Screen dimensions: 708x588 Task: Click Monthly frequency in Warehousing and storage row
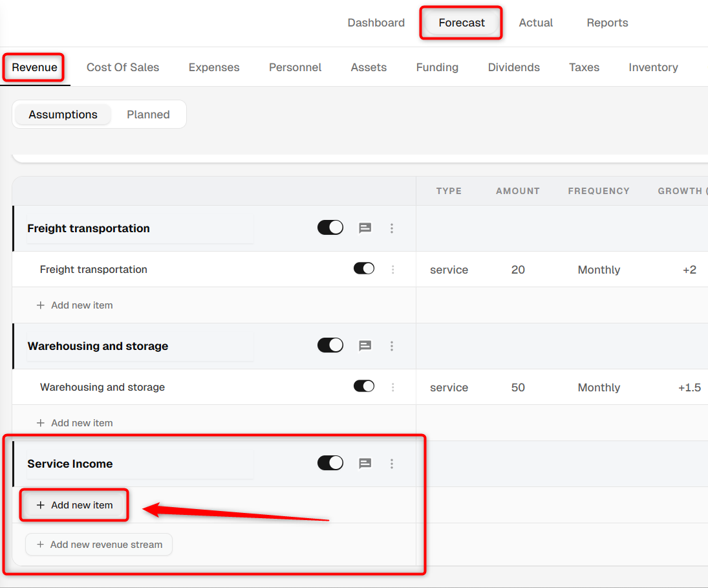point(599,387)
